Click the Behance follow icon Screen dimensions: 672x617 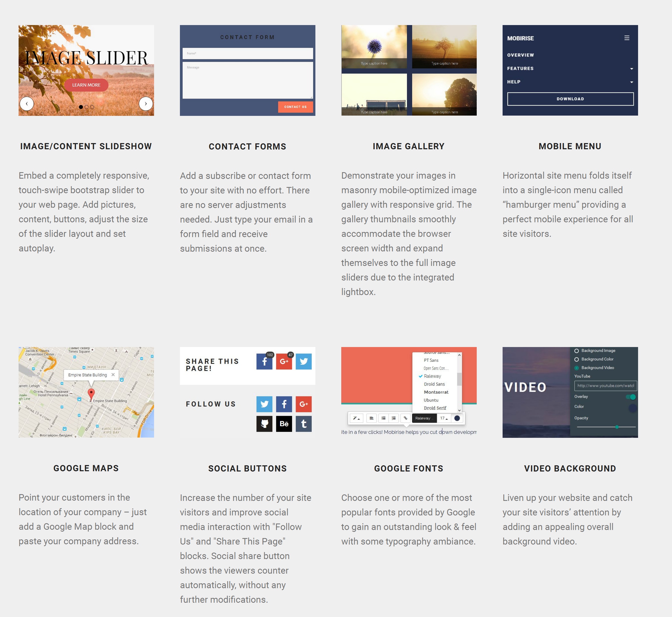point(284,424)
